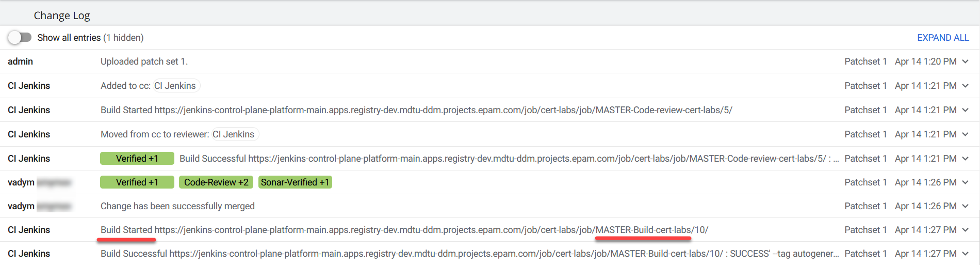
Task: Expand the 'Moved from cc to reviewer' chevron
Action: coord(966,134)
